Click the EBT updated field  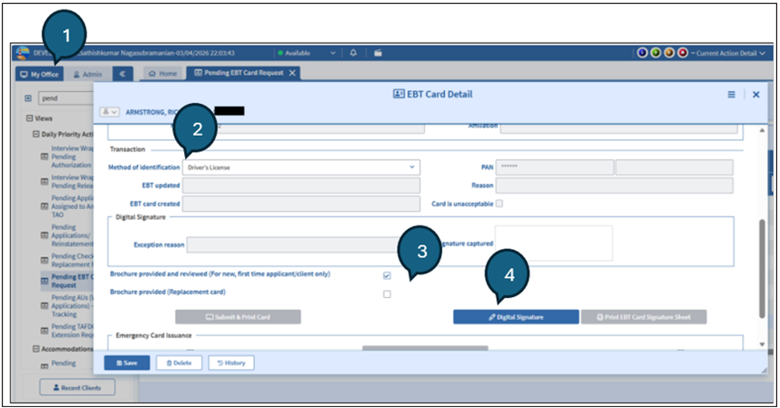[x=301, y=186]
